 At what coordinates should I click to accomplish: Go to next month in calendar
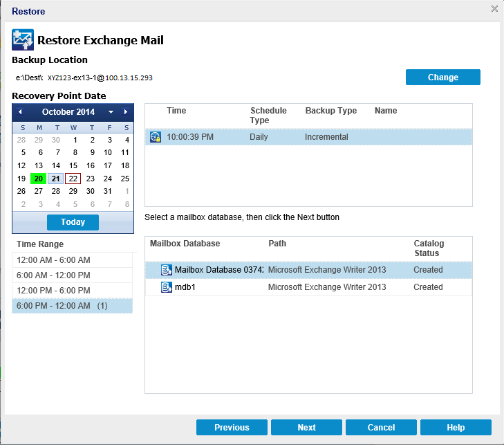(125, 112)
